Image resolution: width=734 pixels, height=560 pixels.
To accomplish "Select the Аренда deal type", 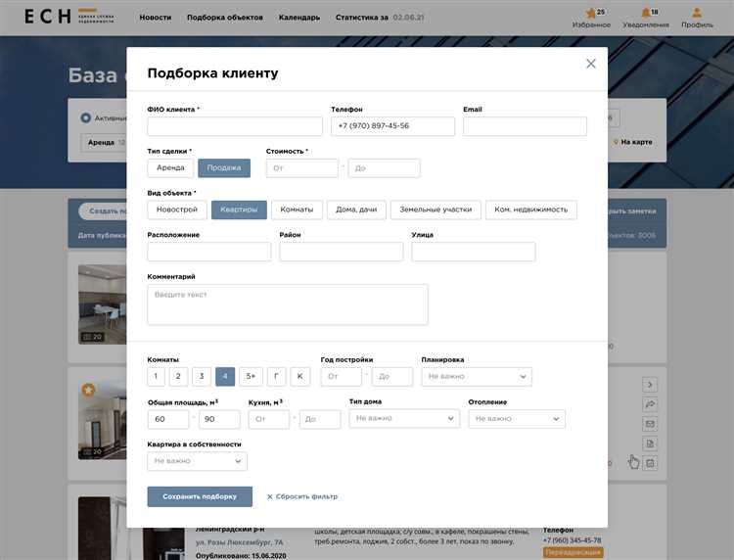I will click(x=170, y=168).
